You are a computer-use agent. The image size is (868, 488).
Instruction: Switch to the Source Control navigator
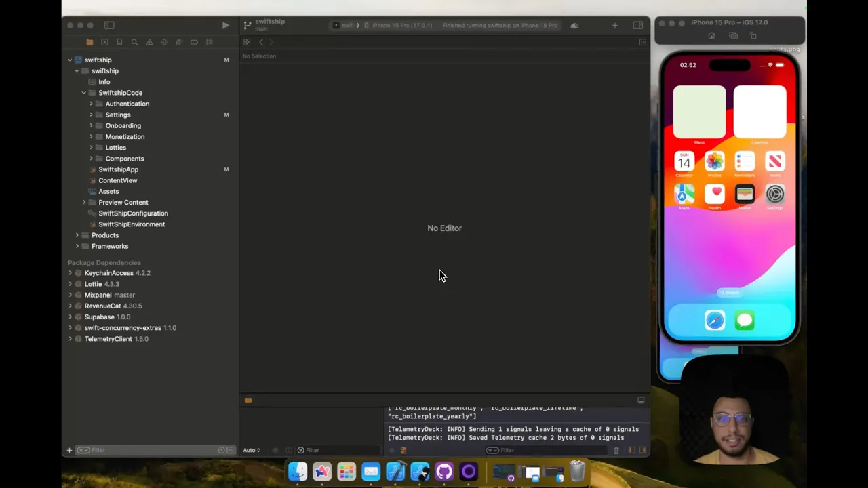pyautogui.click(x=104, y=42)
